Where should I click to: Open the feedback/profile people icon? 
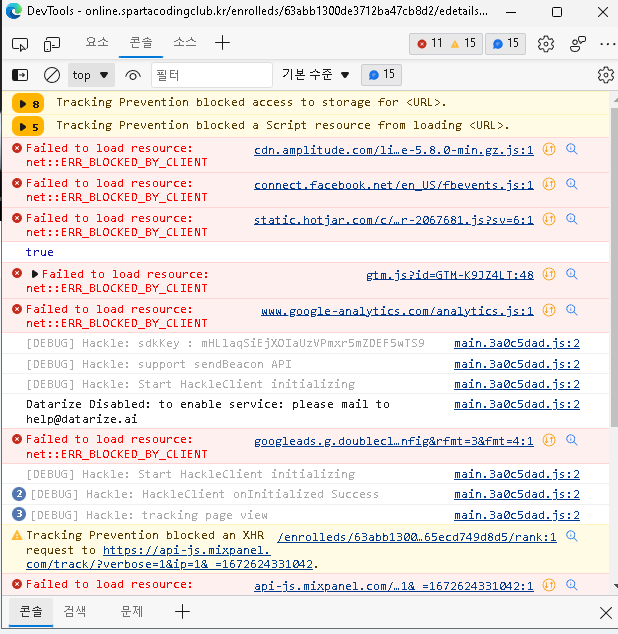pyautogui.click(x=578, y=44)
